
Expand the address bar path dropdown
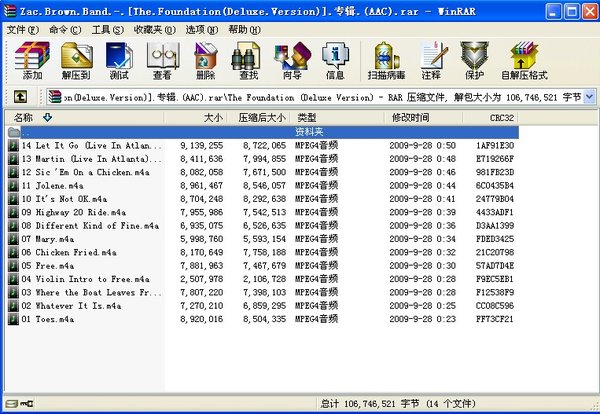pyautogui.click(x=589, y=97)
